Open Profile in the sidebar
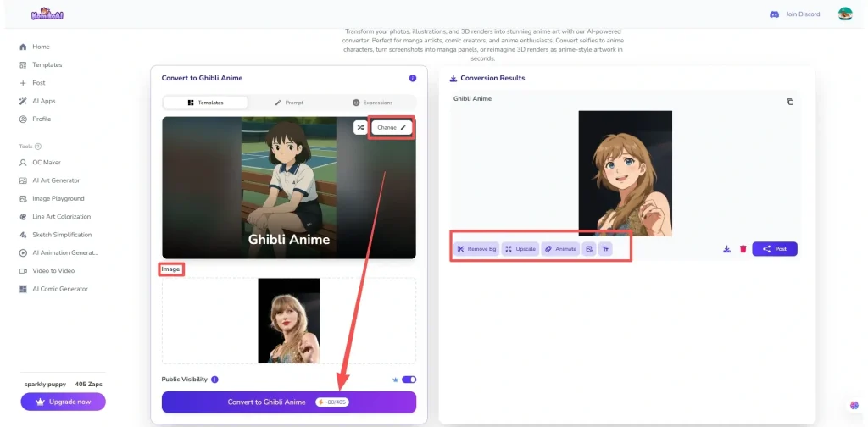This screenshot has width=868, height=427. (x=36, y=119)
